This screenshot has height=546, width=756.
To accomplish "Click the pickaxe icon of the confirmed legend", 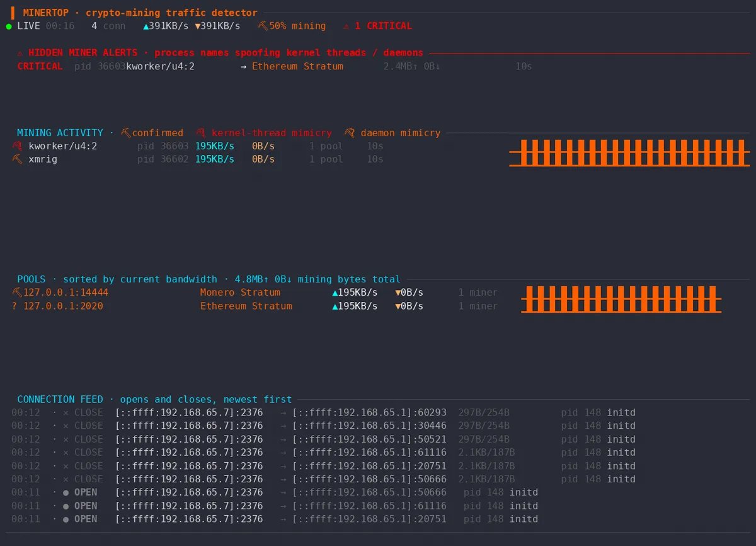I will click(126, 132).
